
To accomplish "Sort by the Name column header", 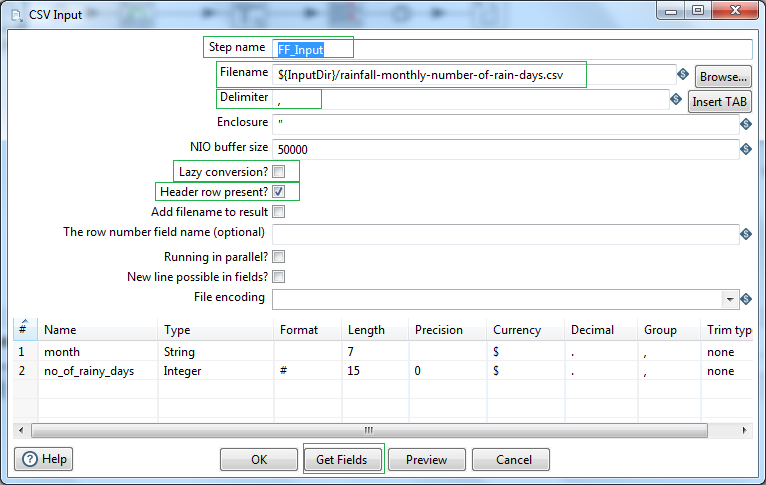I will (x=98, y=330).
